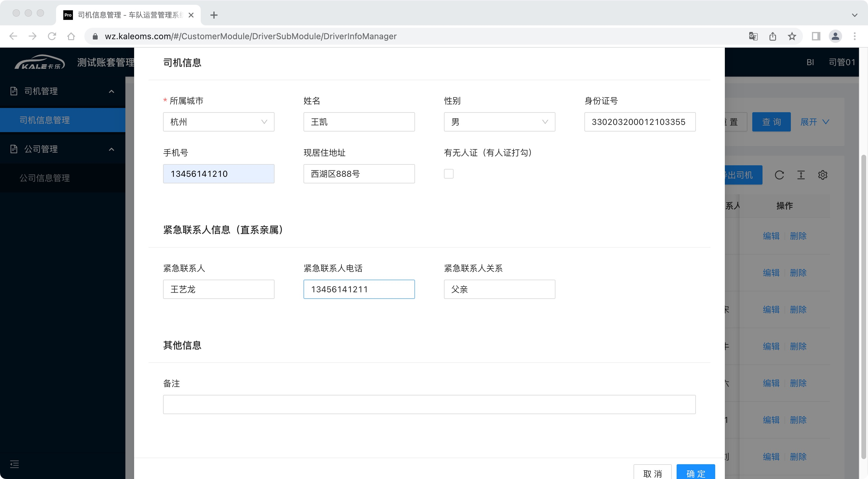The image size is (868, 479).
Task: Click the 出司机 export button
Action: click(x=743, y=175)
